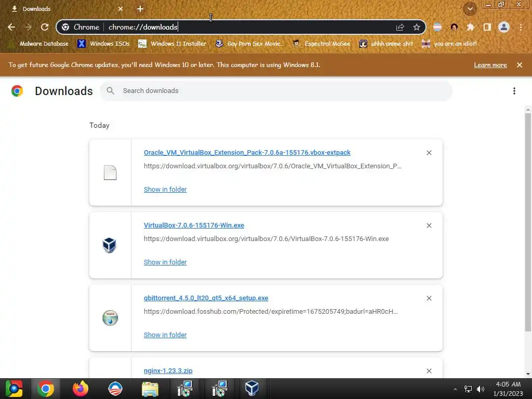Go back using the browser back arrow
The width and height of the screenshot is (532, 399).
point(11,27)
